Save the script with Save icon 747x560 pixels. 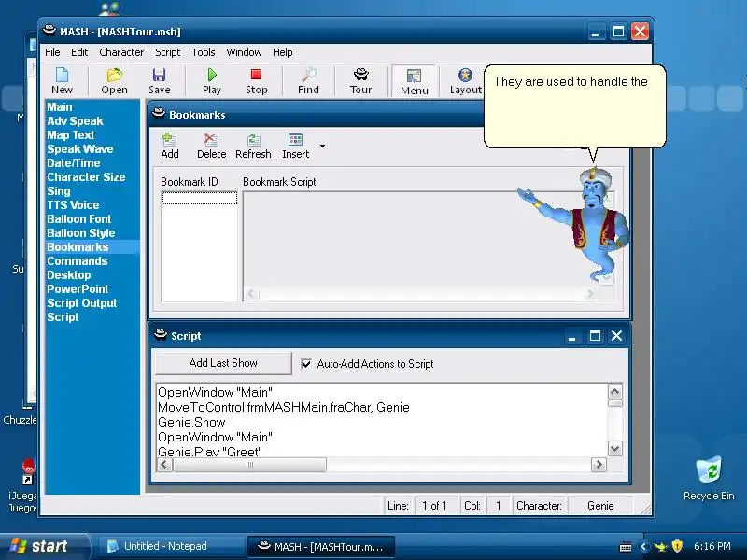coord(159,81)
